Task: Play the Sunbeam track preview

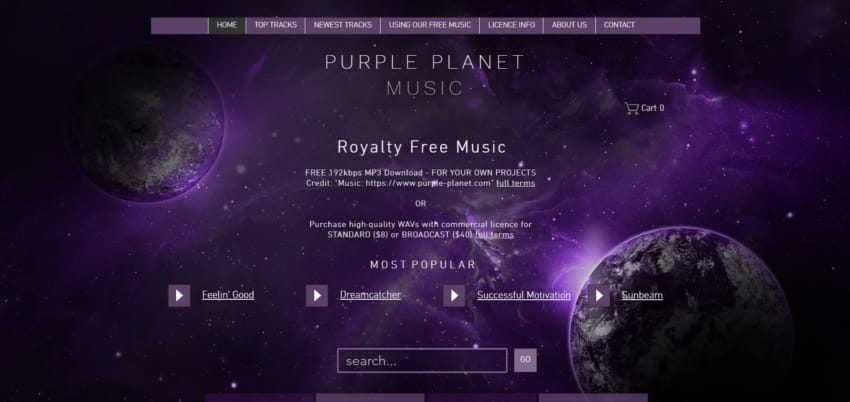Action: 598,295
